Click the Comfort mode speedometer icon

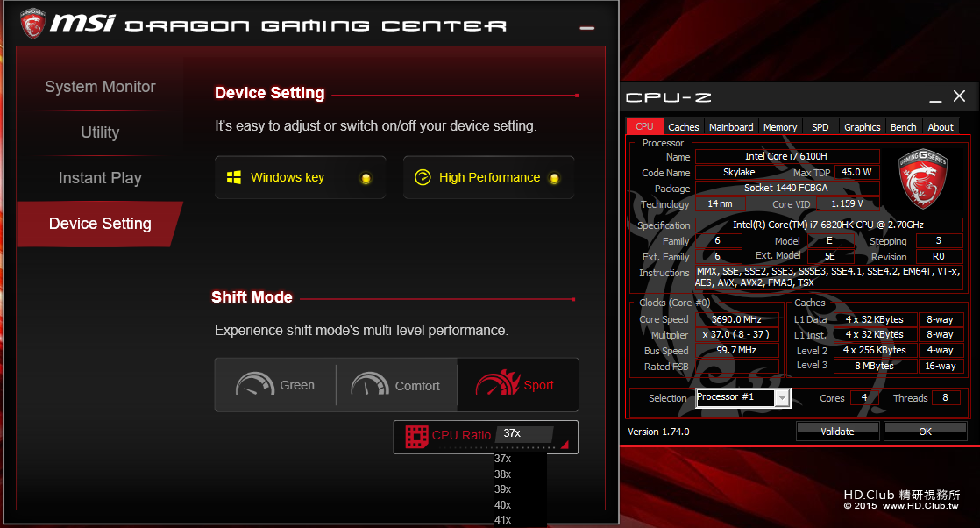pos(370,384)
